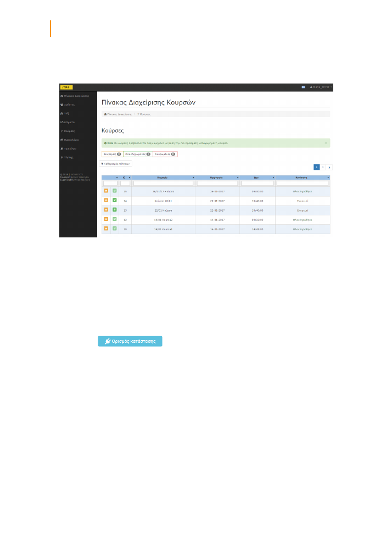Click green status icon for ride ID 10

click(x=115, y=229)
